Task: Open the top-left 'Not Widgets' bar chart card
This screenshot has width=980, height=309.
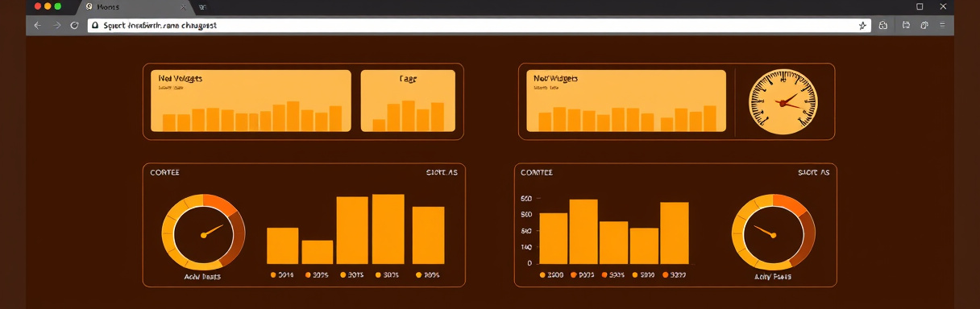Action: [x=251, y=101]
